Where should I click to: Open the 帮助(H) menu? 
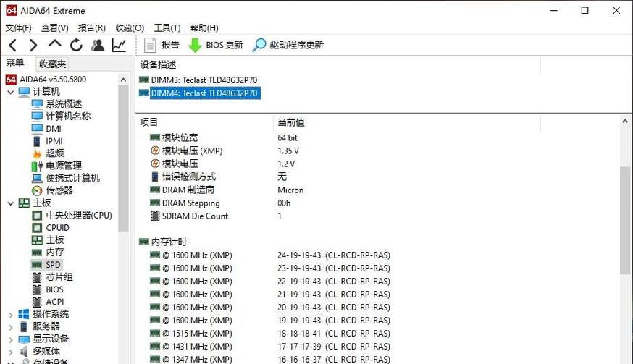tap(204, 27)
